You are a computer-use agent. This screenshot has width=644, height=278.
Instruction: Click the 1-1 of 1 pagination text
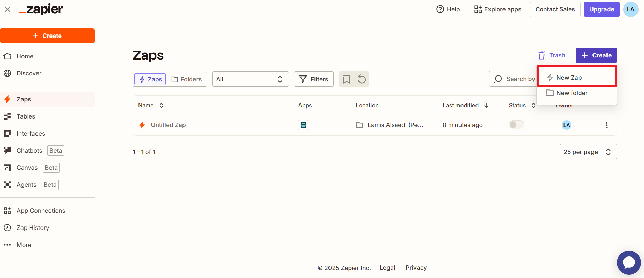pos(144,152)
